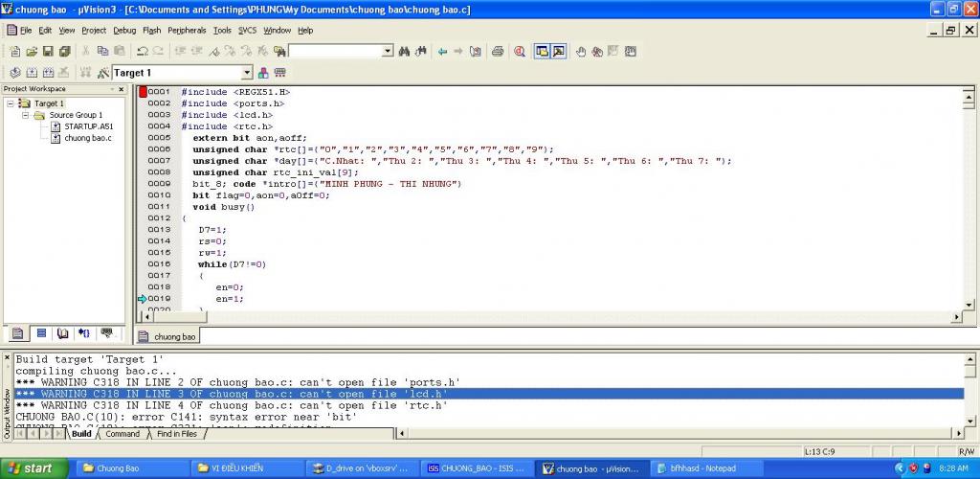Viewport: 980px width, 479px height.
Task: Collapse the Source Group 1 tree node
Action: pyautogui.click(x=26, y=115)
